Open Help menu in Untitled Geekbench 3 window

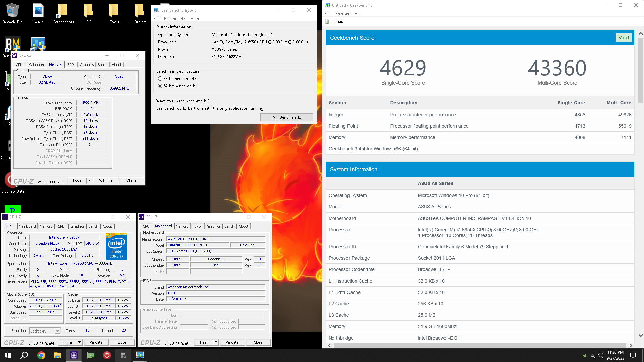(x=358, y=14)
